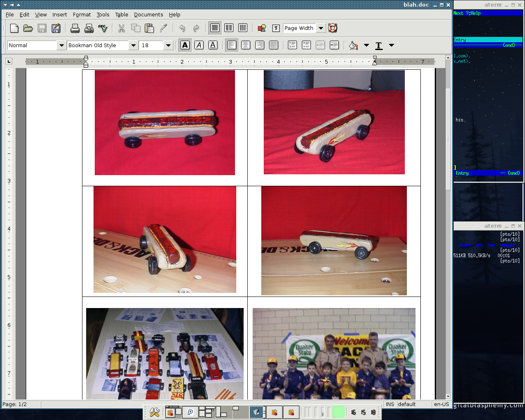Click the Save As icon
Image resolution: width=525 pixels, height=420 pixels.
[x=56, y=28]
